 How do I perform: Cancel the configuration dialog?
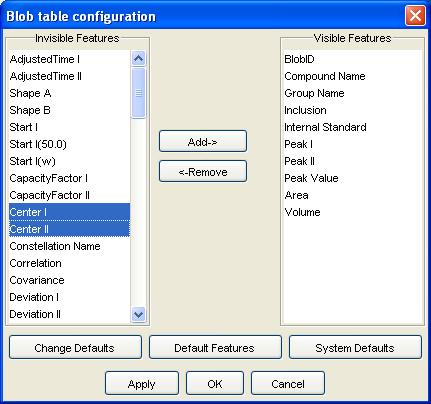tap(288, 383)
